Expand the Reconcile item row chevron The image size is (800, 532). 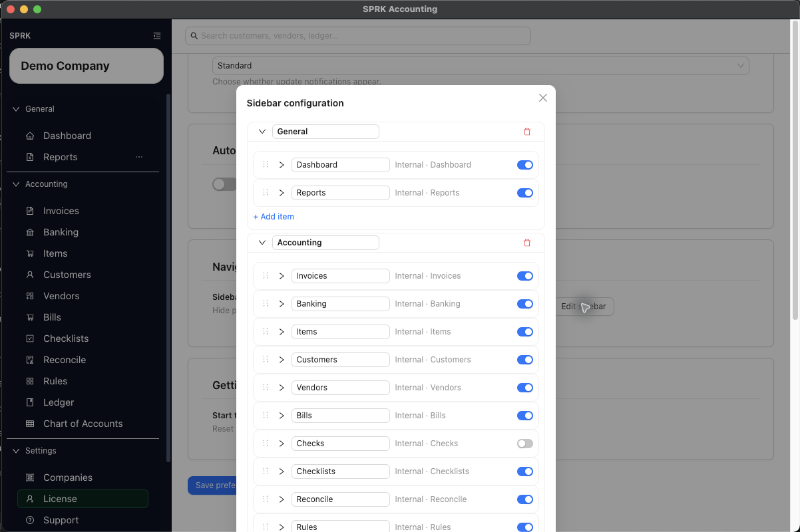282,499
